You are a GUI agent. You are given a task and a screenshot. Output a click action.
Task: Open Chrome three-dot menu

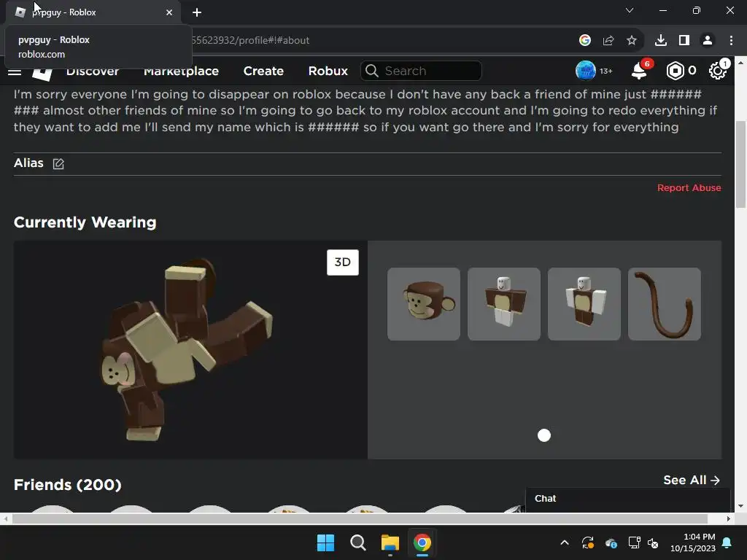731,41
